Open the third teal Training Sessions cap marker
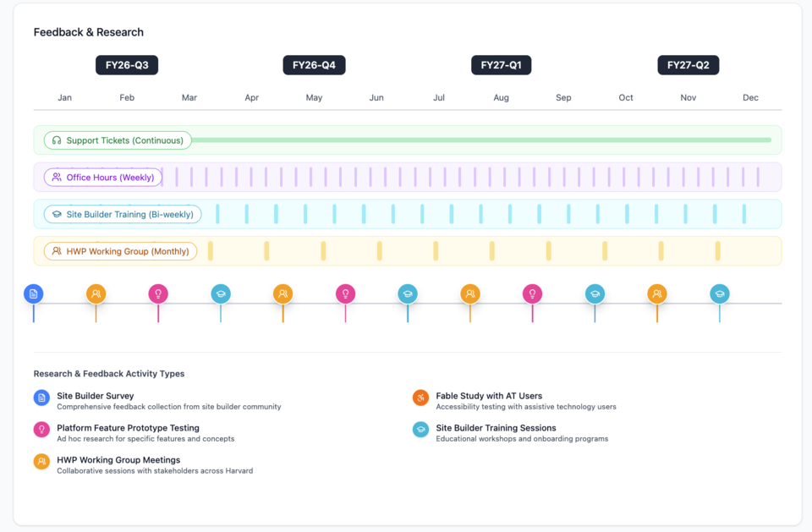Viewport: 812px width, 532px height. (x=595, y=293)
